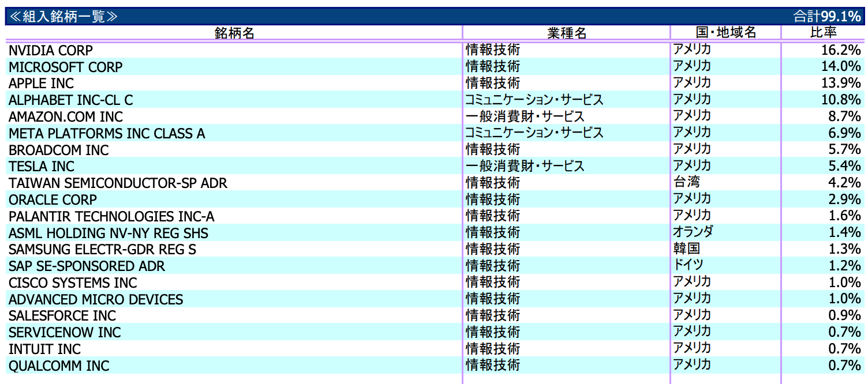Click the 比率 column header

pos(824,32)
